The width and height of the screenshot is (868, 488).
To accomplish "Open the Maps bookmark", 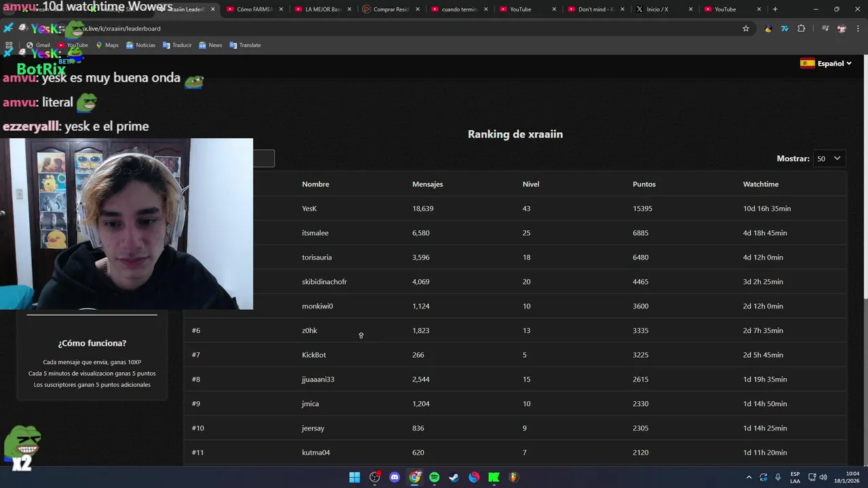I will tap(107, 45).
